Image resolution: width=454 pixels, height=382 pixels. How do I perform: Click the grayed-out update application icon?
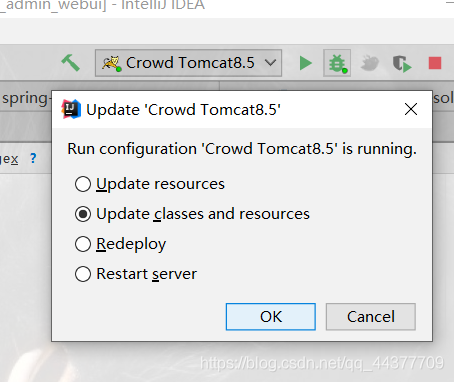tap(370, 63)
